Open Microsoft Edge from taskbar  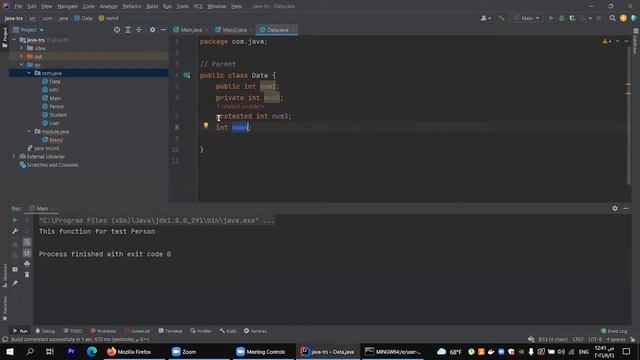coord(91,351)
